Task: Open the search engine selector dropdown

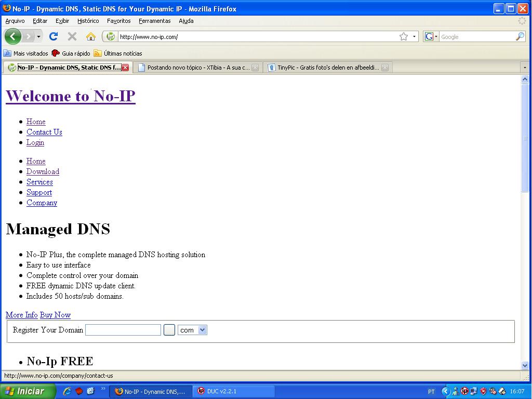Action: (x=431, y=37)
